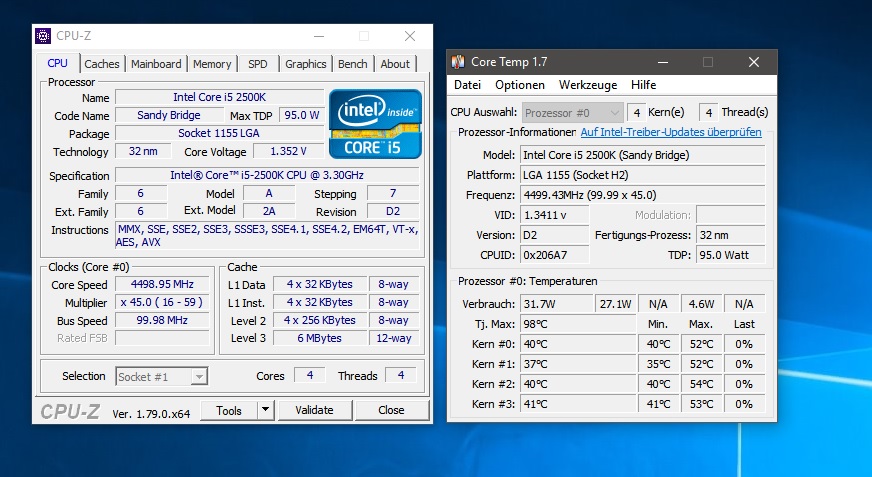The image size is (872, 477).
Task: Click the Intel Core i5 logo badge
Action: (x=375, y=124)
